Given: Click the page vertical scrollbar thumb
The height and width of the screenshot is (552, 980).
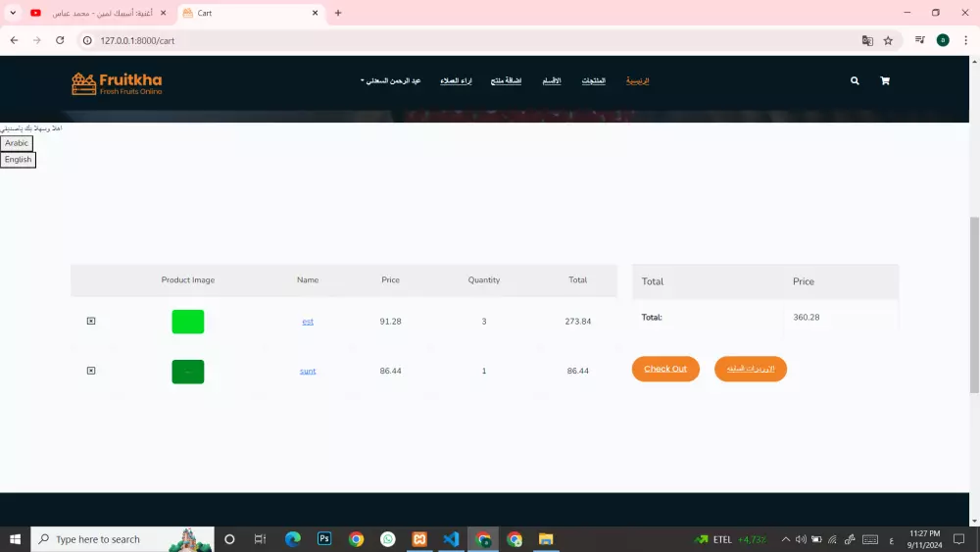Looking at the screenshot, I should coord(974,305).
